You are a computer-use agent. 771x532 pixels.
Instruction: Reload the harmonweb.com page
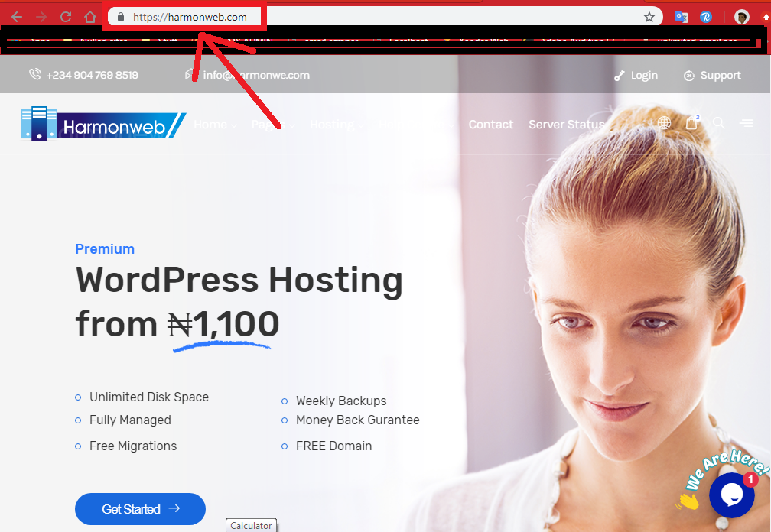[66, 17]
